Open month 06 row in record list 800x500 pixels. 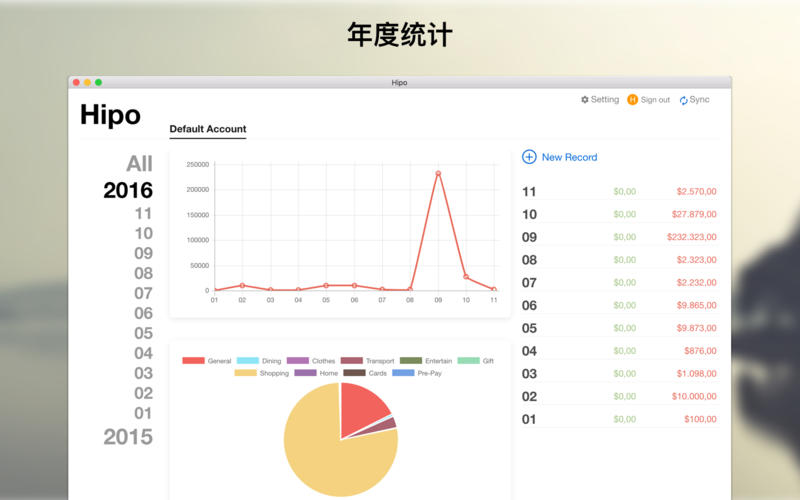[619, 306]
